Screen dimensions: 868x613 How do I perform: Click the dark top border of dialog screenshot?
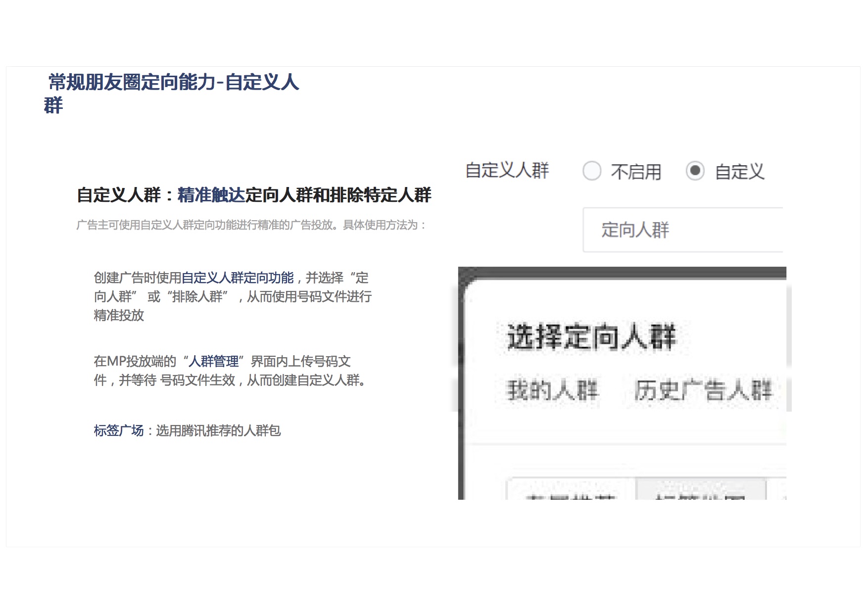(x=622, y=272)
